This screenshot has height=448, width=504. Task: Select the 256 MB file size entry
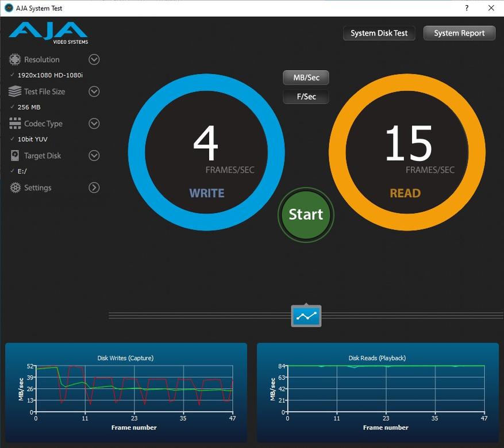tap(29, 107)
